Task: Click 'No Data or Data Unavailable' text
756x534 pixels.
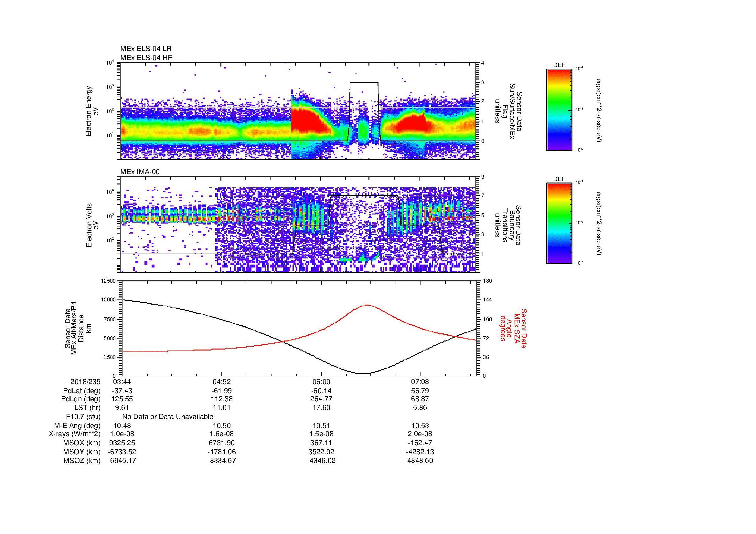Action: [x=168, y=417]
